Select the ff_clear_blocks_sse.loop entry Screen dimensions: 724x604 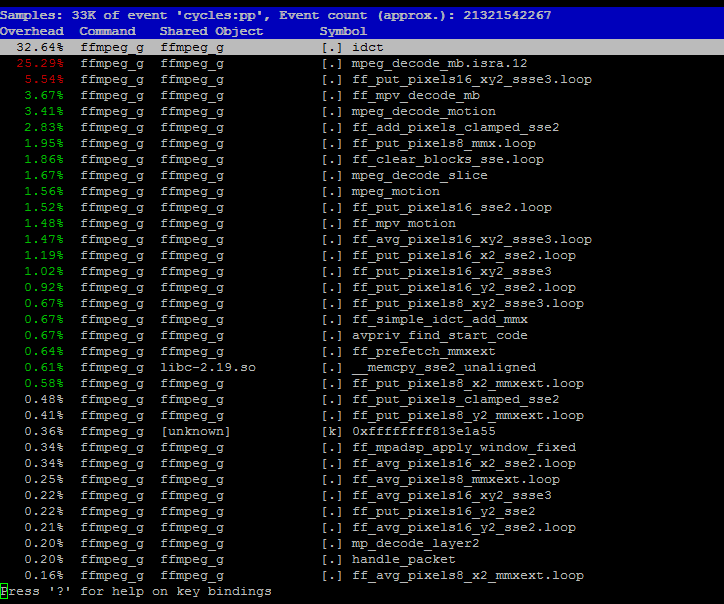click(447, 159)
